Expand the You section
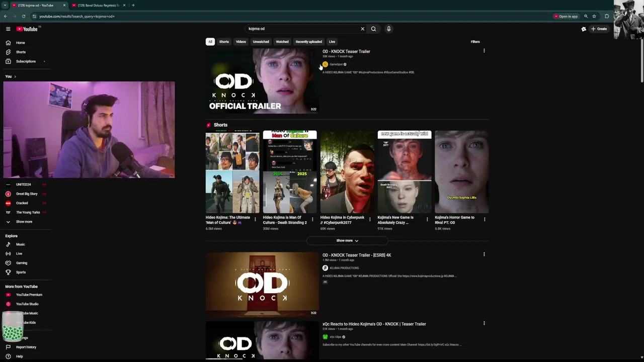The width and height of the screenshot is (644, 362). coord(11,76)
